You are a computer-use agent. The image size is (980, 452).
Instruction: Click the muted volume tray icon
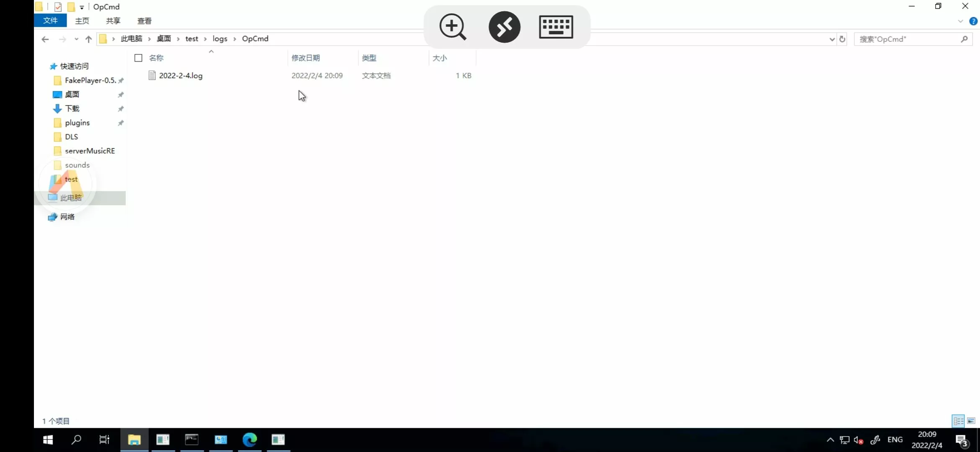(x=858, y=440)
